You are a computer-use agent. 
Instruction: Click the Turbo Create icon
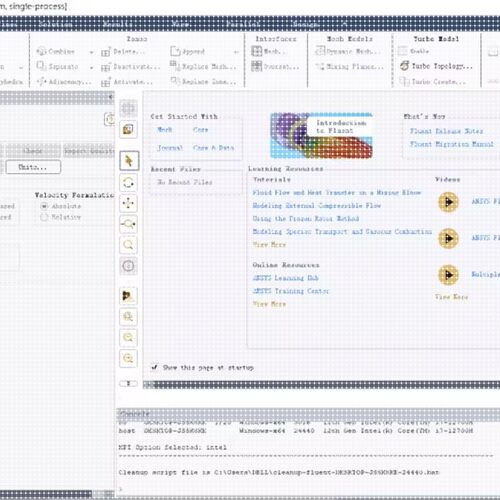(x=404, y=81)
